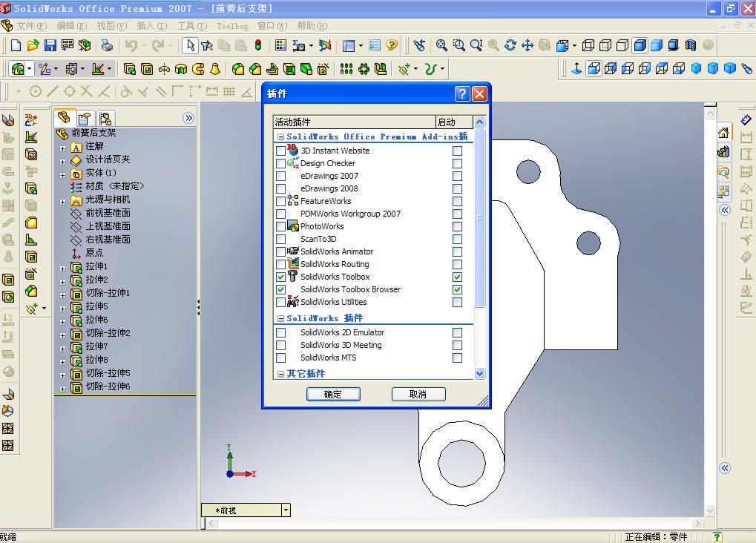Click the dialog help question mark button

(x=462, y=93)
